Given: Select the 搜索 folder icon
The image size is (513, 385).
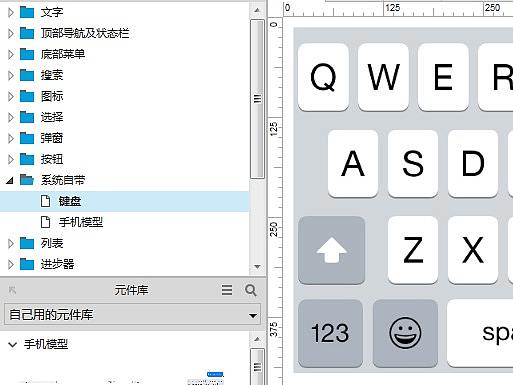Looking at the screenshot, I should pyautogui.click(x=27, y=75).
